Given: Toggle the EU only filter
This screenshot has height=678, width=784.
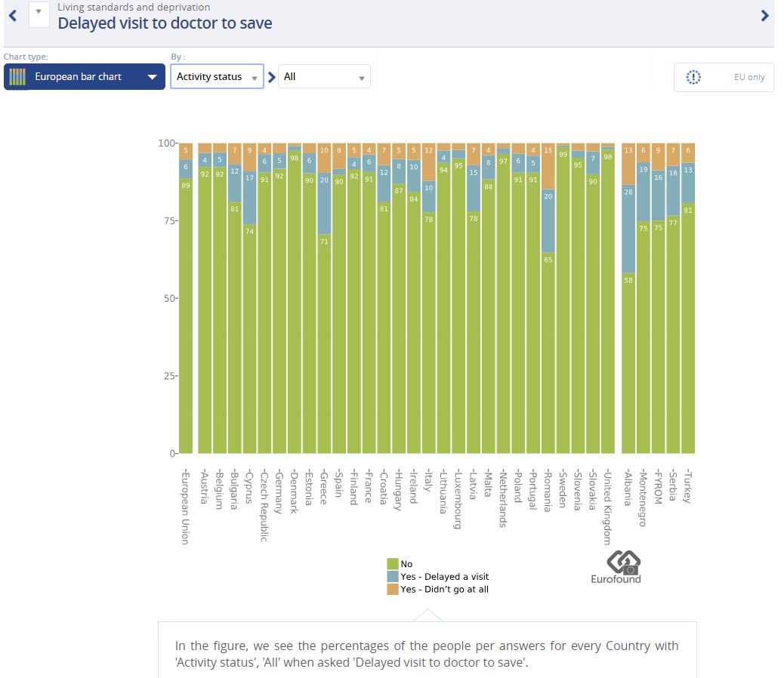Looking at the screenshot, I should coord(724,77).
